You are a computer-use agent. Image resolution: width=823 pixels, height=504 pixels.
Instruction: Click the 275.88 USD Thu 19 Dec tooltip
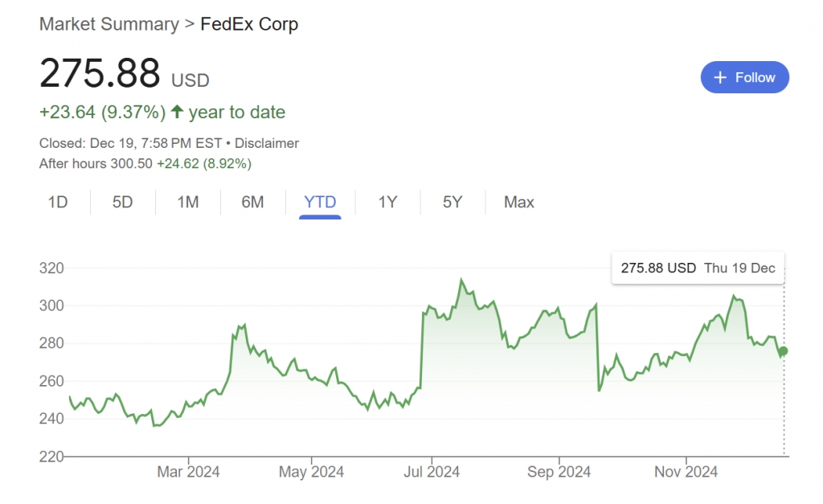pos(698,268)
